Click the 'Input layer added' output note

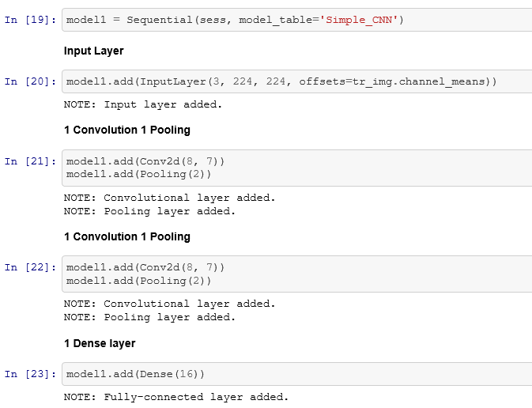pyautogui.click(x=143, y=104)
